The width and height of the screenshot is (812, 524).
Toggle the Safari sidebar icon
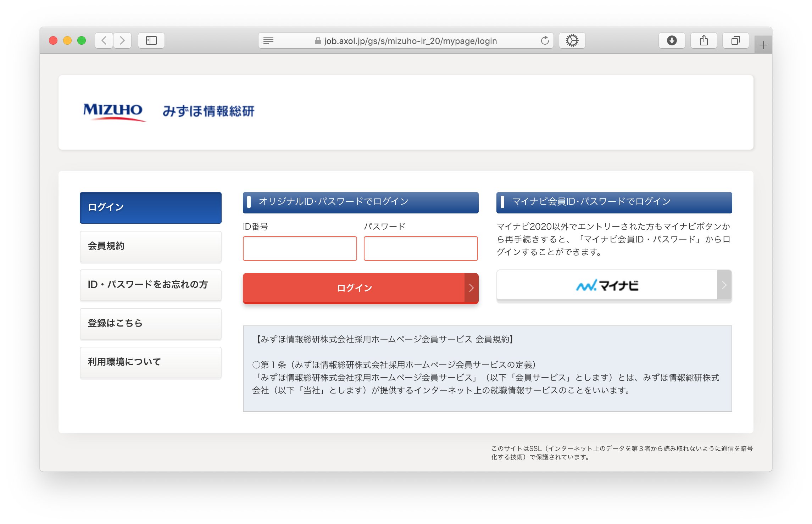tap(151, 40)
